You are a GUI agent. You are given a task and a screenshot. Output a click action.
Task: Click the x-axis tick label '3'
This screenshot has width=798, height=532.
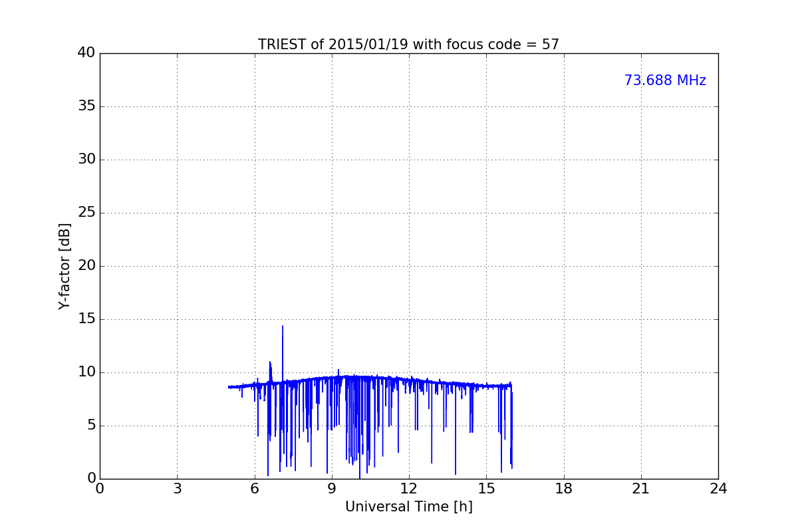tap(177, 489)
